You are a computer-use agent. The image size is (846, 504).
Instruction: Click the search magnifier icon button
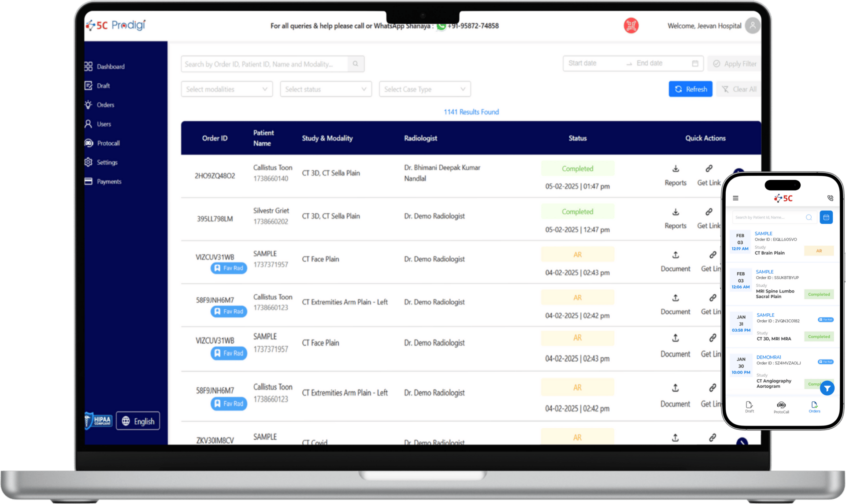(356, 64)
